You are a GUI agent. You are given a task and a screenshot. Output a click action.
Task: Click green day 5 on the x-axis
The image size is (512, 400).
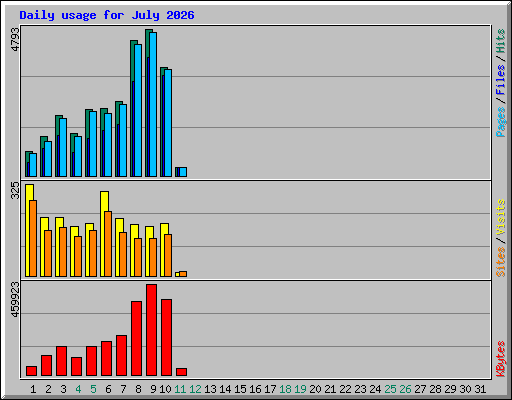click(x=93, y=389)
